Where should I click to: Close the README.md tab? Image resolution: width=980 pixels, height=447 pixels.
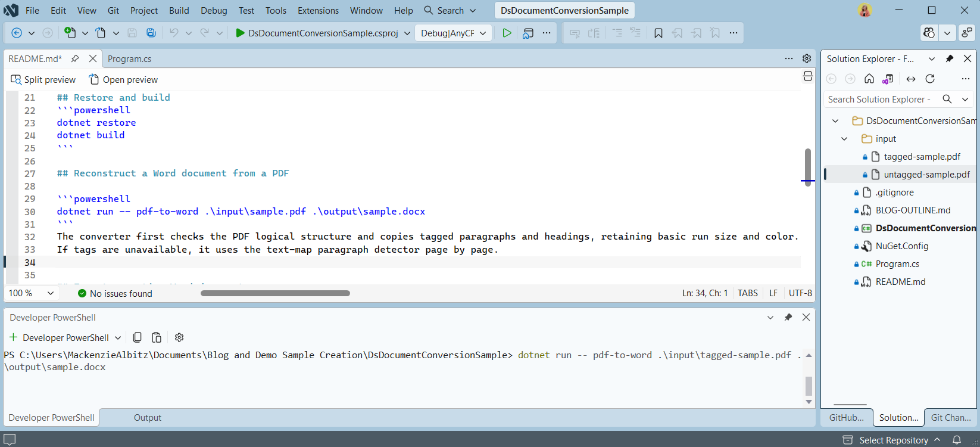(x=93, y=58)
